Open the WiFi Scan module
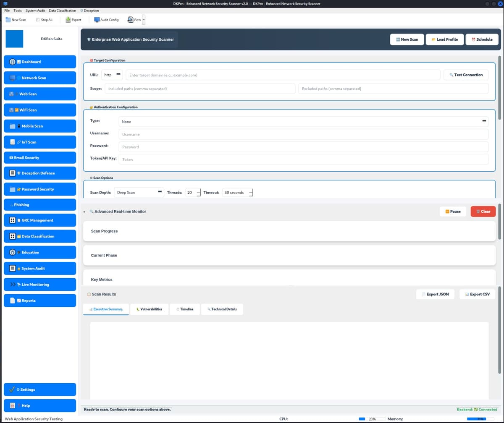This screenshot has width=504, height=423. tap(40, 110)
